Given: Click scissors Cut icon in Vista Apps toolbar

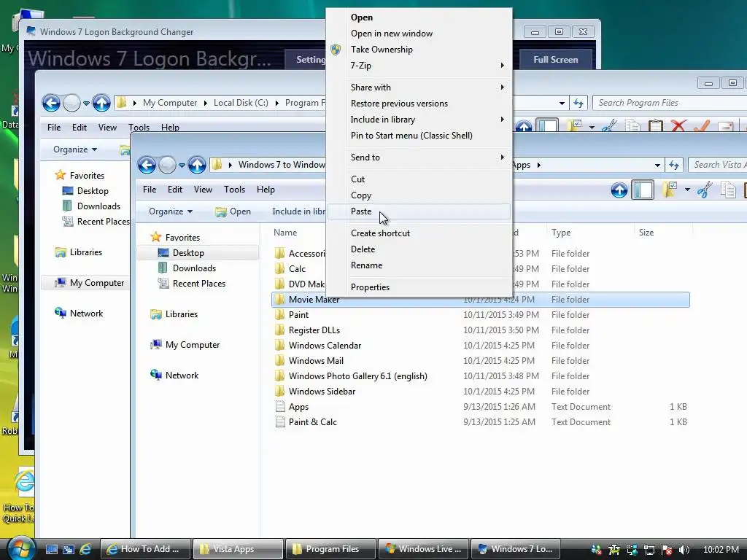Looking at the screenshot, I should [704, 190].
